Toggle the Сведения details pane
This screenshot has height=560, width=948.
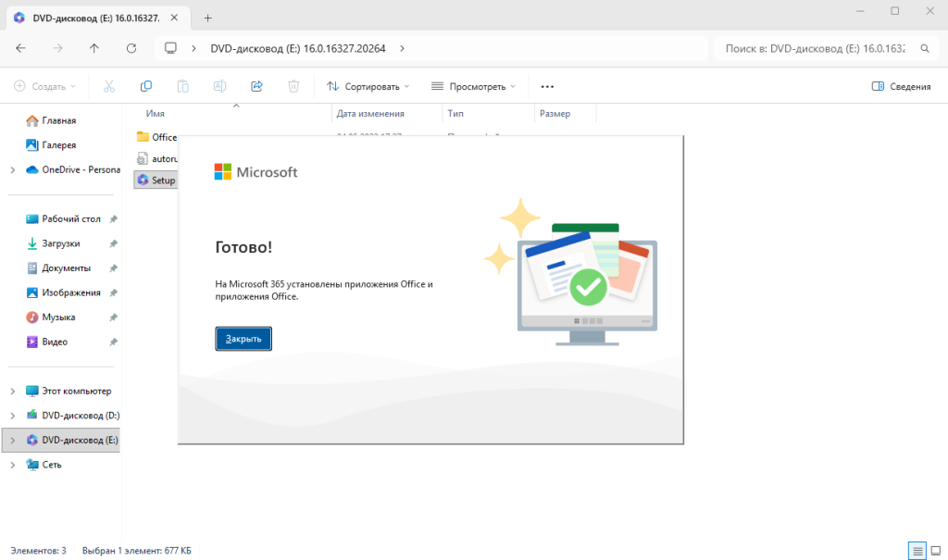(901, 86)
